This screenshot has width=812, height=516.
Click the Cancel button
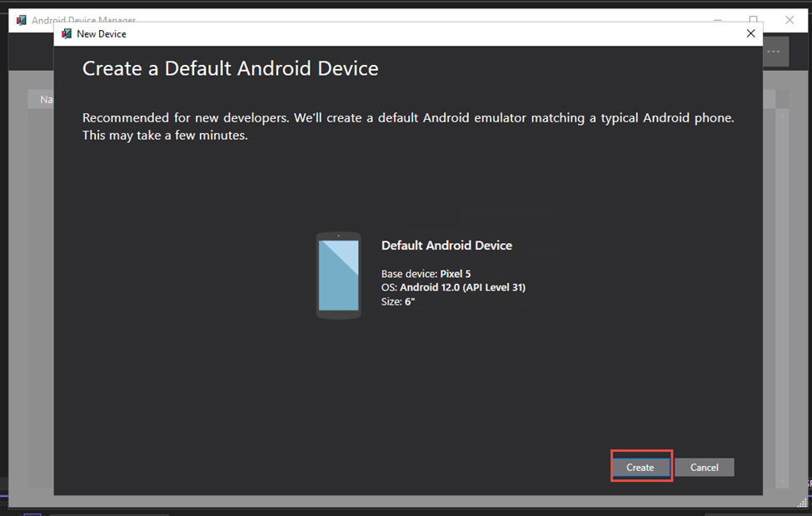click(x=704, y=467)
